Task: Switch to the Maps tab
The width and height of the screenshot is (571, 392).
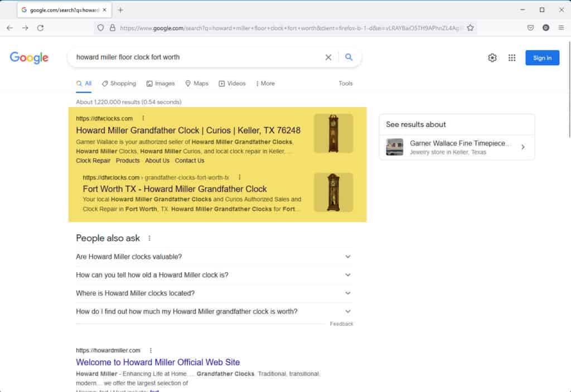Action: point(197,84)
